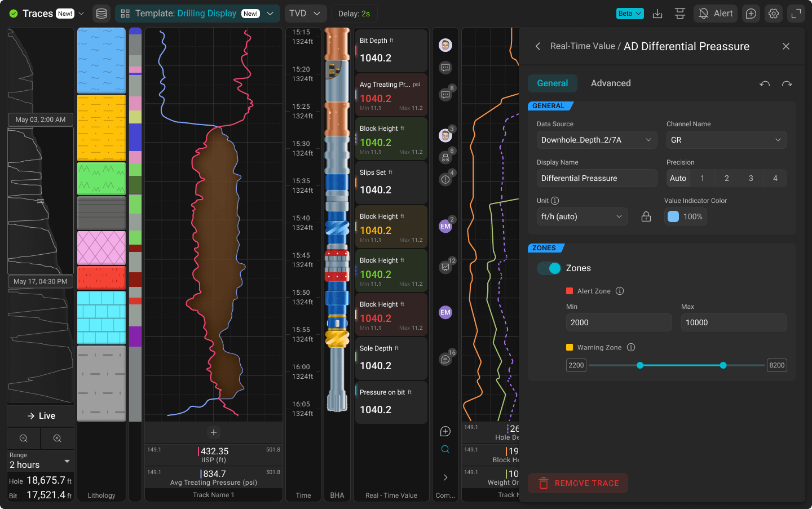Click the search icon in comments column
The width and height of the screenshot is (812, 509).
tap(445, 449)
